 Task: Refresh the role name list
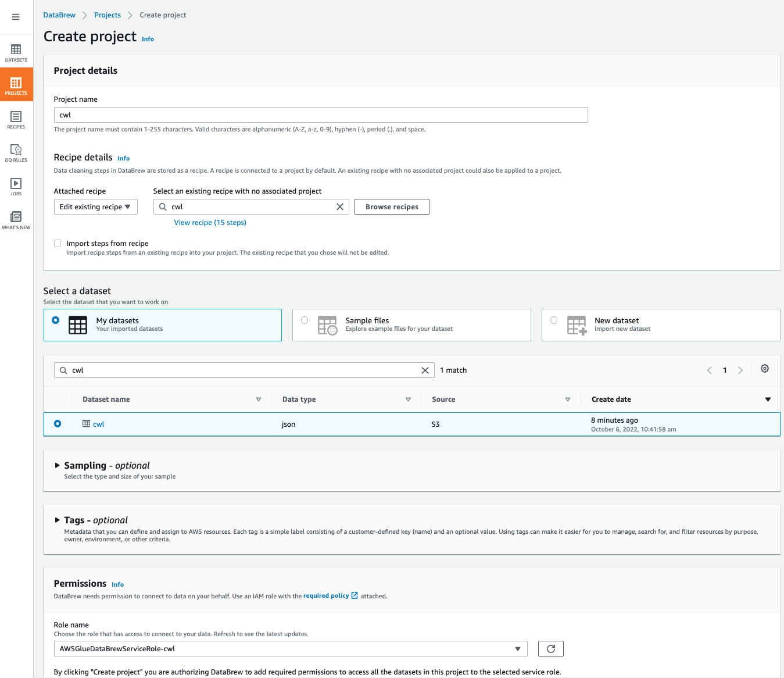click(550, 649)
